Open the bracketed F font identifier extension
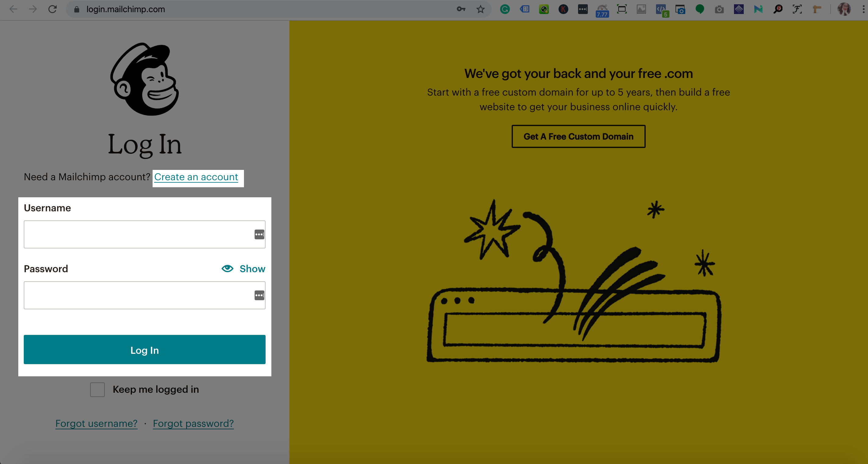The width and height of the screenshot is (868, 464). [797, 9]
